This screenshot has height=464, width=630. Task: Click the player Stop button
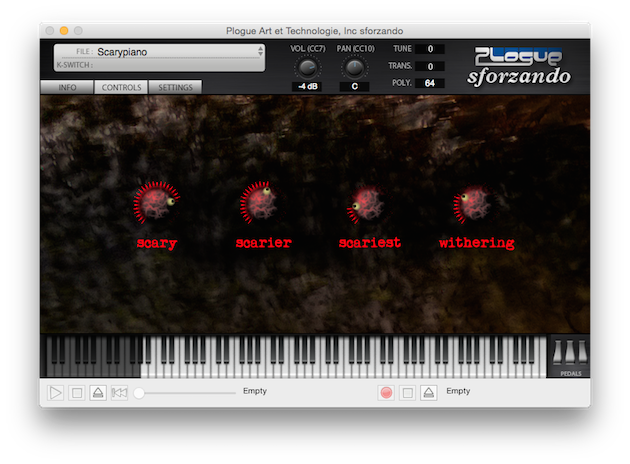[77, 392]
